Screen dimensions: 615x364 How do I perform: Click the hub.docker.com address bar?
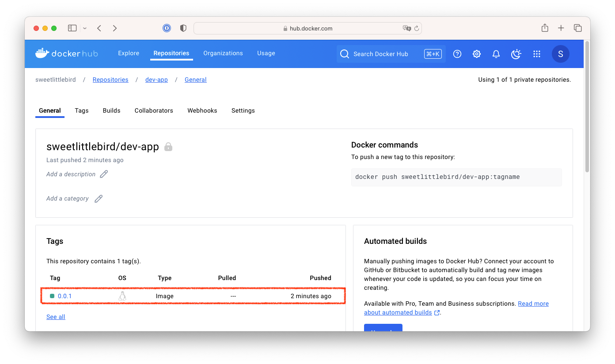click(x=307, y=28)
